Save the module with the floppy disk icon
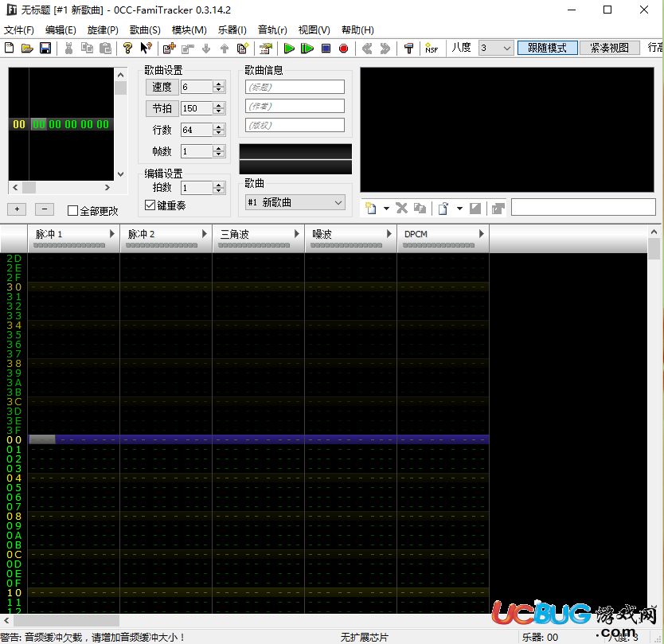Screen dimensions: 664x644 click(45, 48)
